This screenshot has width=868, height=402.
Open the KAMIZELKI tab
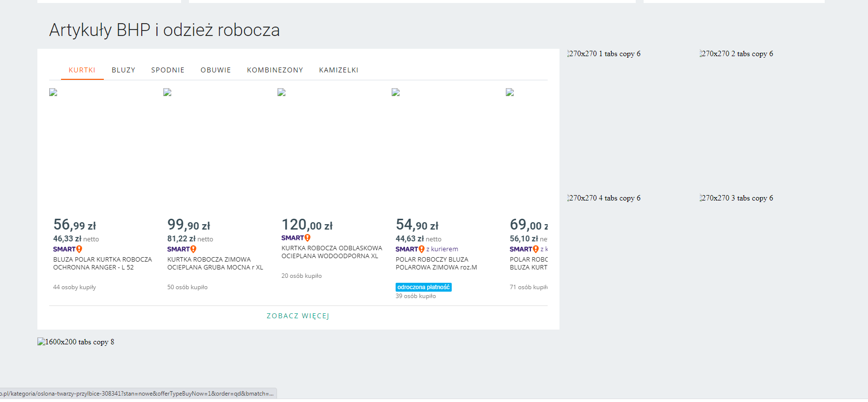point(339,70)
